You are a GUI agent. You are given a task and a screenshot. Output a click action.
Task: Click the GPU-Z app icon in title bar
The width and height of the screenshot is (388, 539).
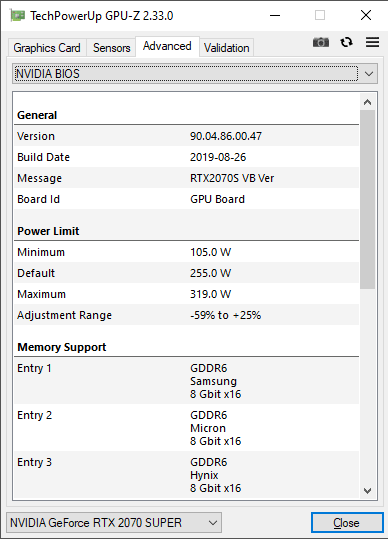[18, 15]
